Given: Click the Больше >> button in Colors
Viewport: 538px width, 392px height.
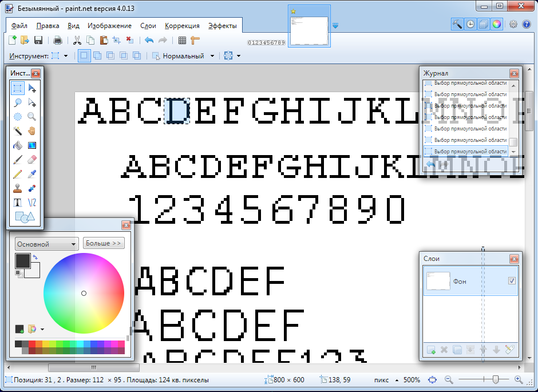Looking at the screenshot, I should pos(103,243).
